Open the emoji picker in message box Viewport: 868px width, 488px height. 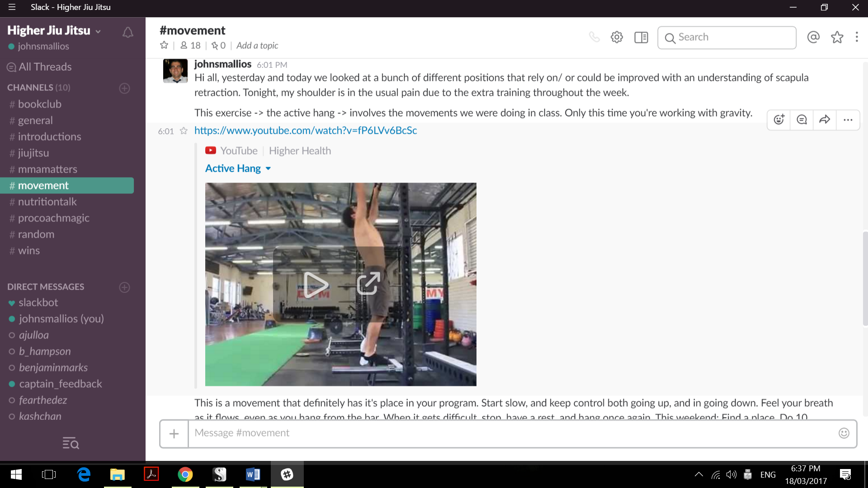[844, 433]
